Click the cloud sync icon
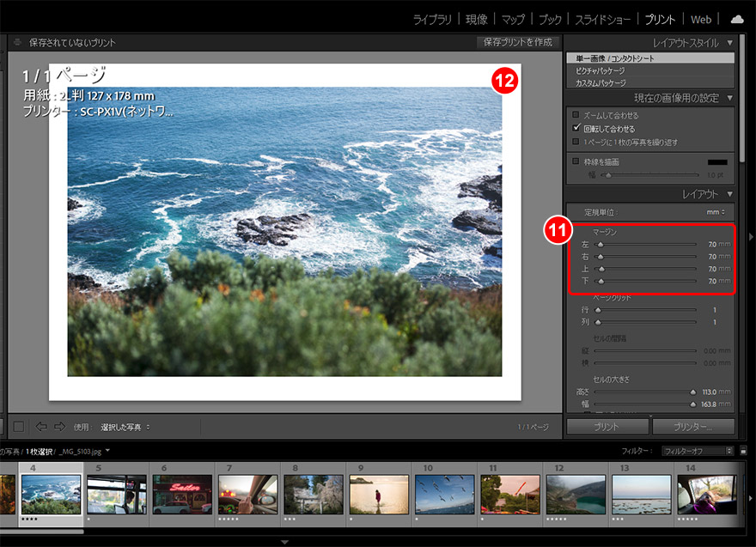756x547 pixels. 736,19
